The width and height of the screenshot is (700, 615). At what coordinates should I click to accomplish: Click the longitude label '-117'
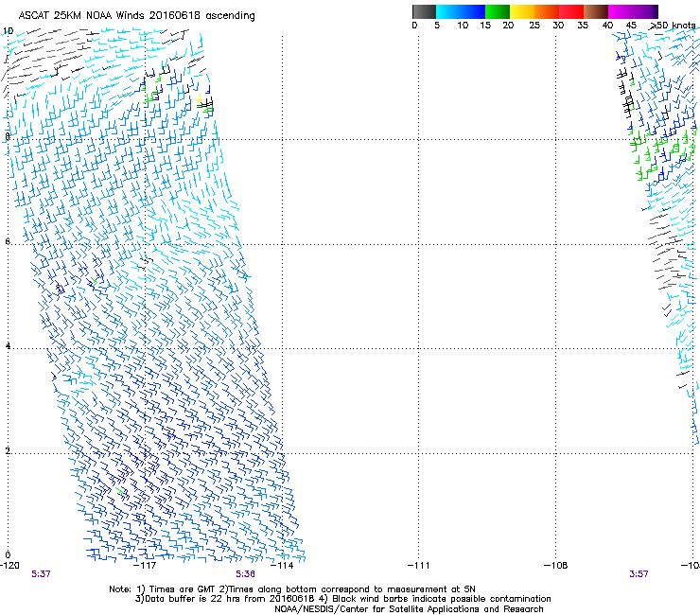point(146,566)
